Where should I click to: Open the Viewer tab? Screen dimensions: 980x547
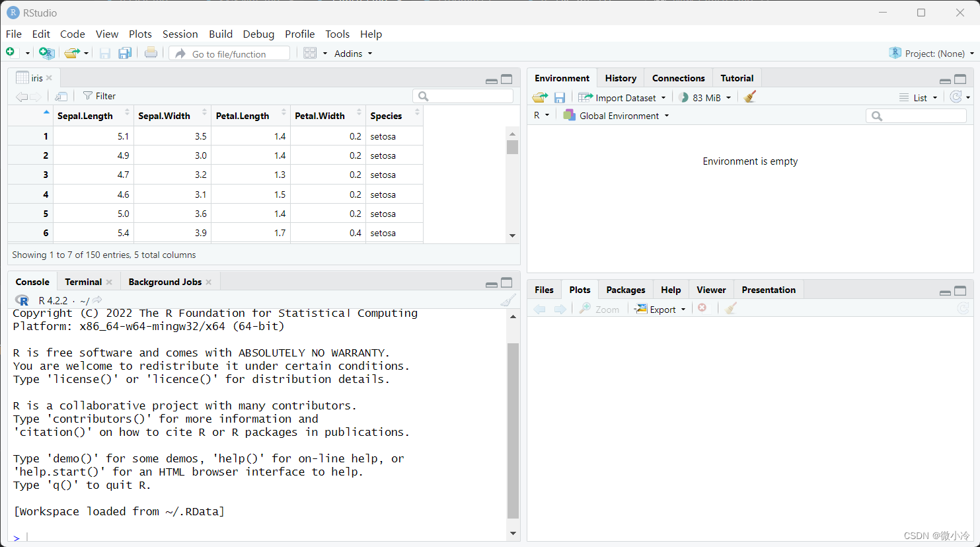click(711, 290)
